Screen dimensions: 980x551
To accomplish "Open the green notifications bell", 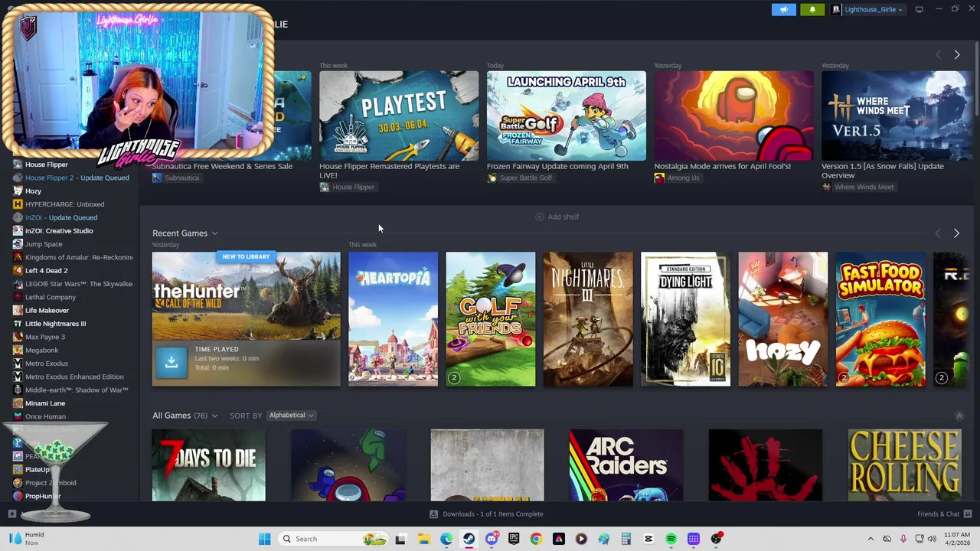I will (x=812, y=9).
